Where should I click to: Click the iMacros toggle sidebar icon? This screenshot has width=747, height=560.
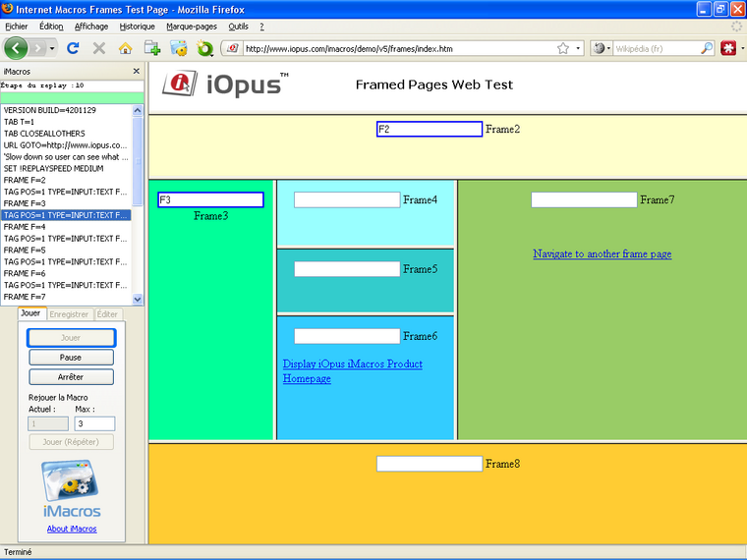tap(205, 48)
